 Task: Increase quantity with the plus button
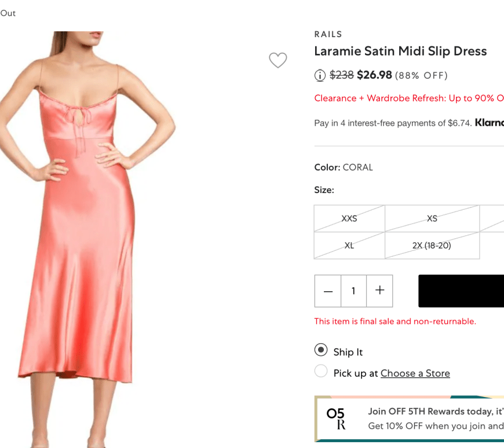pos(379,291)
